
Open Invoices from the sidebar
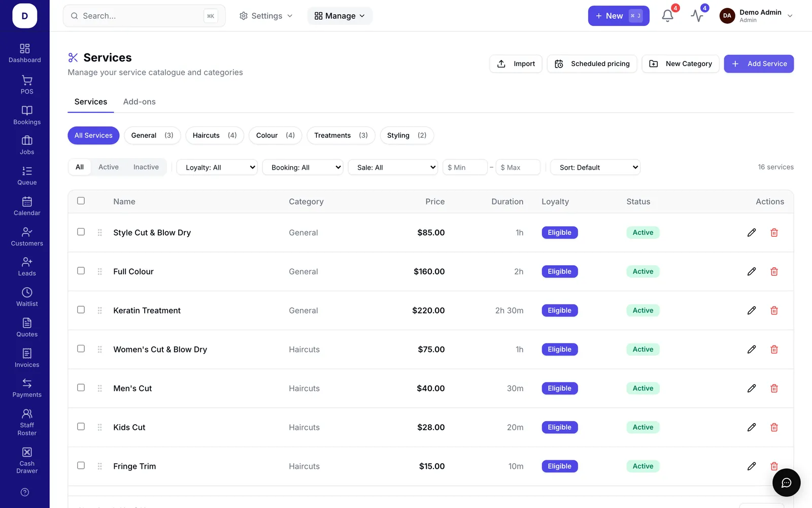(27, 358)
